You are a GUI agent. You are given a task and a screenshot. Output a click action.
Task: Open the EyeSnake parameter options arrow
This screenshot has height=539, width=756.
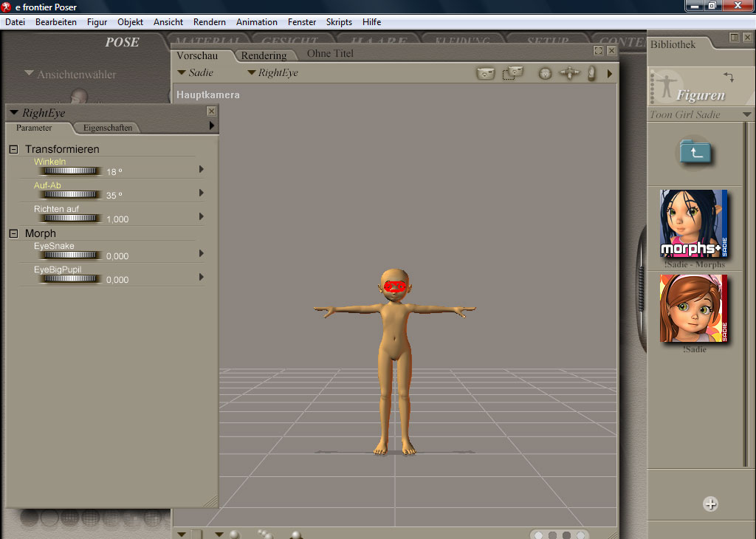click(x=202, y=253)
